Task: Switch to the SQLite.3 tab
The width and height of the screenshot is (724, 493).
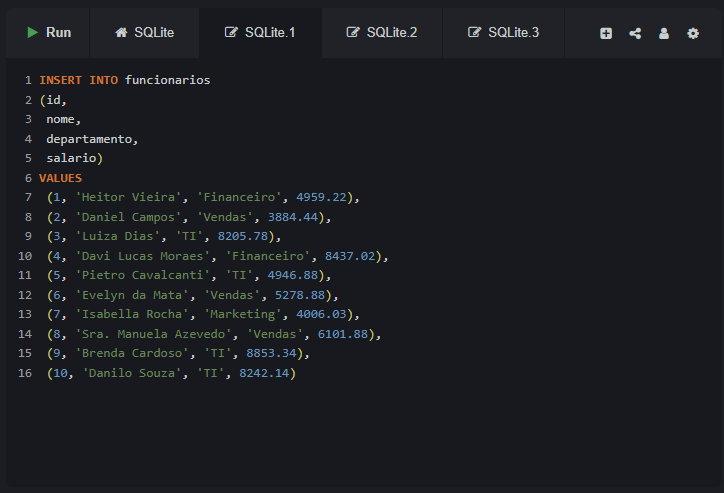Action: pyautogui.click(x=503, y=33)
